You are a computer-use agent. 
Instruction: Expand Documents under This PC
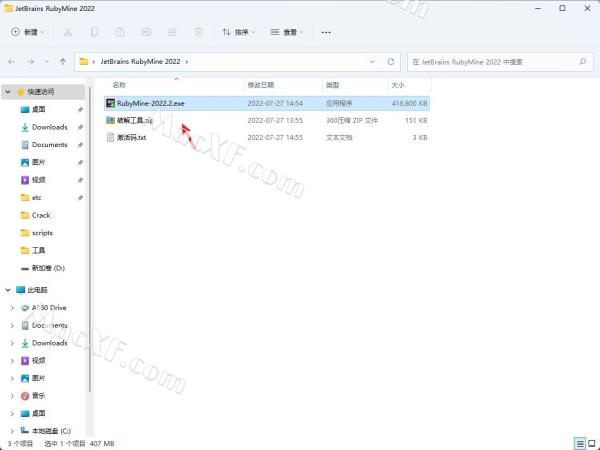click(x=12, y=325)
